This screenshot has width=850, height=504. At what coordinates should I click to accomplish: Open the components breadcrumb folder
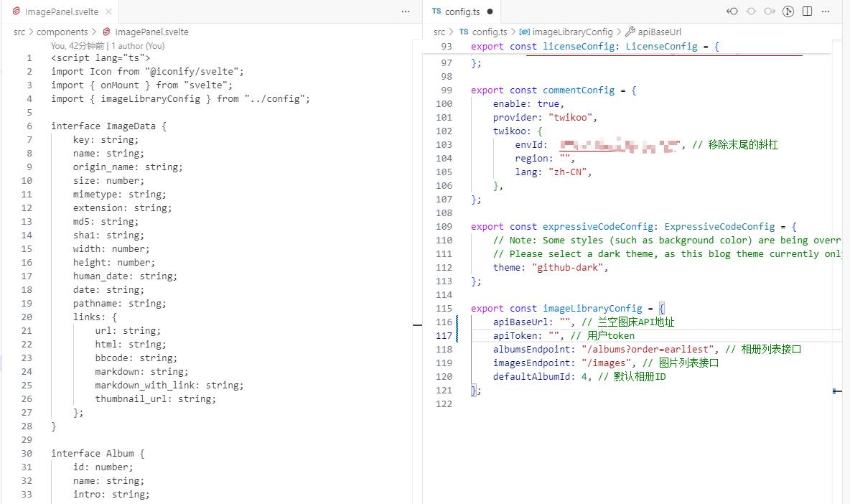[62, 32]
